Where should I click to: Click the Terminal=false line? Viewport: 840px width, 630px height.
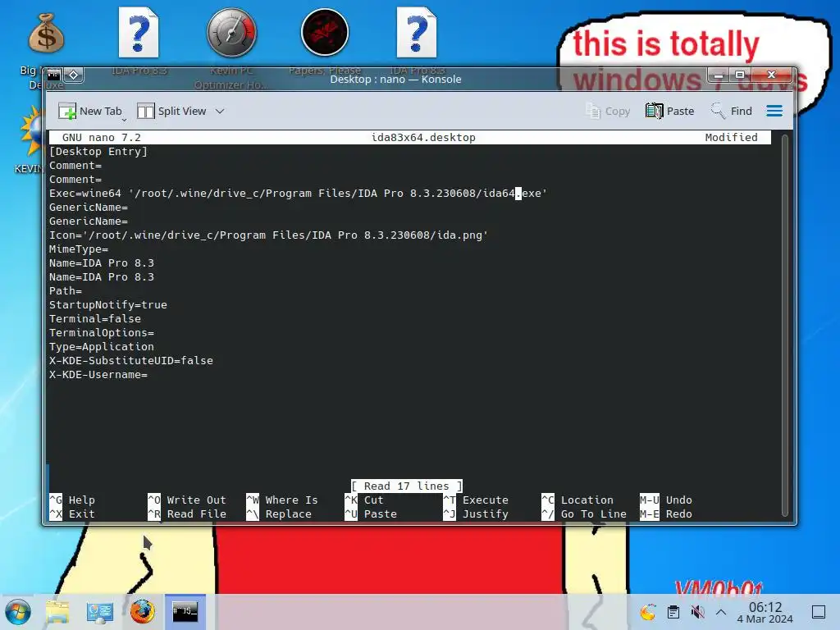pos(95,319)
